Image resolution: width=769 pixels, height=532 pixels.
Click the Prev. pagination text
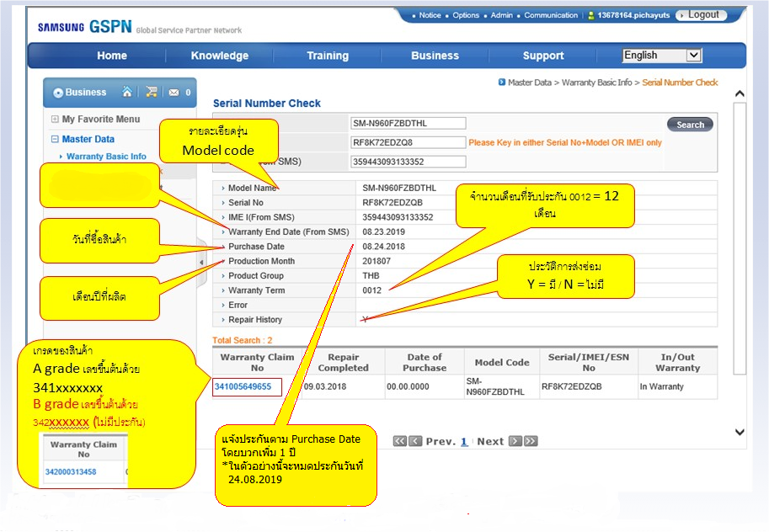point(441,441)
